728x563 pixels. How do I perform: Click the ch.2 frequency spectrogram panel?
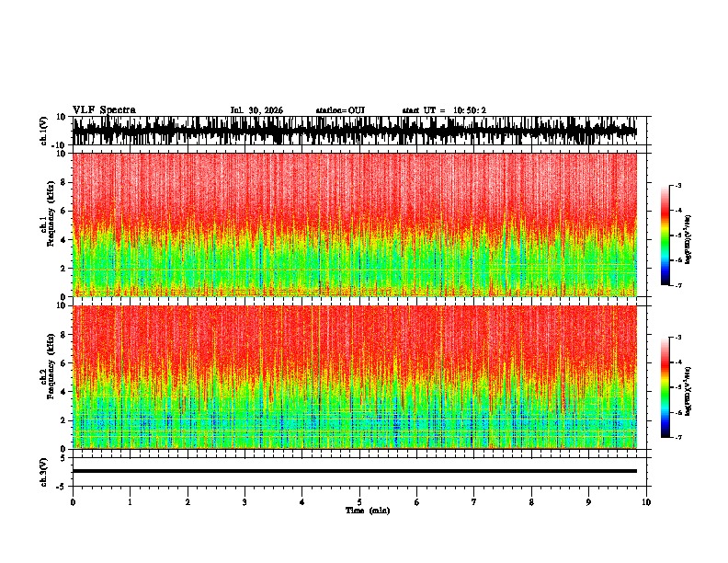[355, 377]
